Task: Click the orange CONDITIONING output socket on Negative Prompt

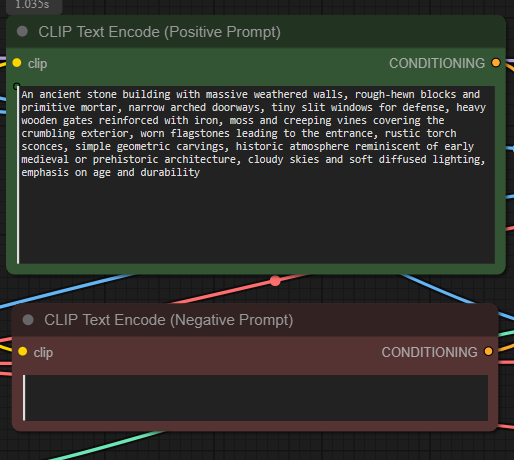Action: click(489, 351)
